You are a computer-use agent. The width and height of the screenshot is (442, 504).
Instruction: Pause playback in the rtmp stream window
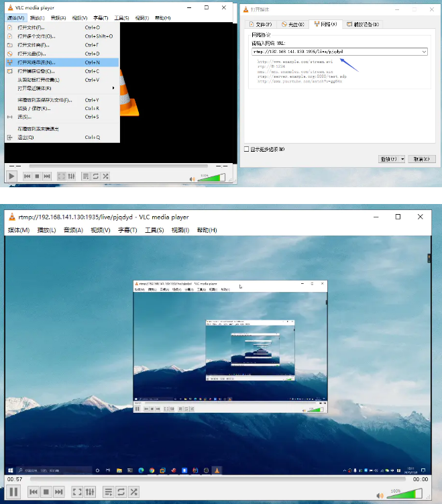click(13, 492)
